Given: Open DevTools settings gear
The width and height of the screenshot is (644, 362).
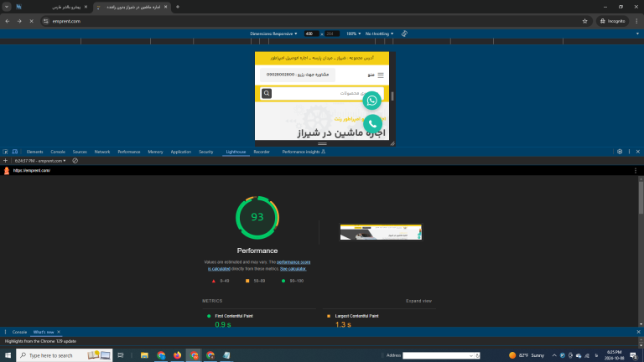Looking at the screenshot, I should [620, 152].
